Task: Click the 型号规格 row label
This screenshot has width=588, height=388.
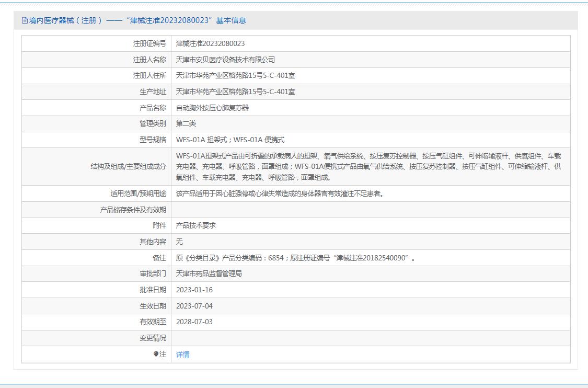Action: coord(153,140)
